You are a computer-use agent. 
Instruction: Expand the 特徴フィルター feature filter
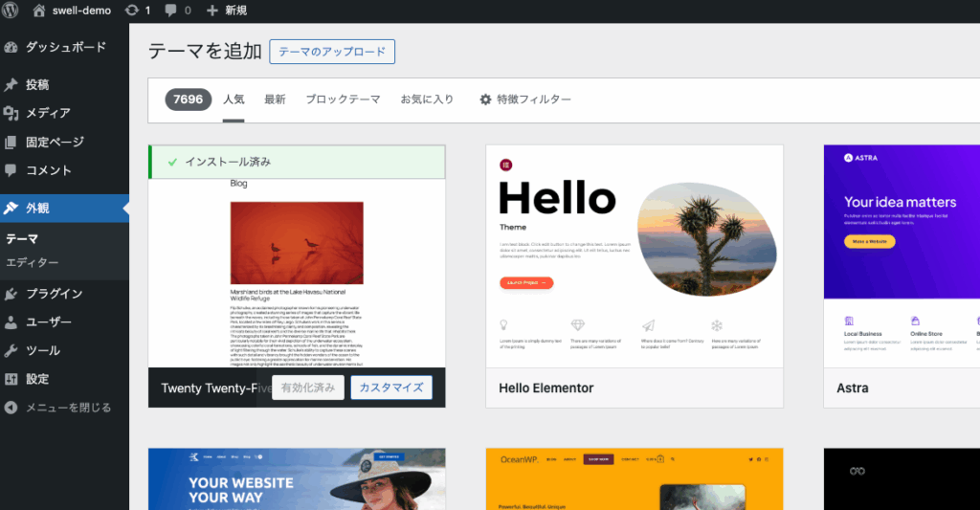pyautogui.click(x=525, y=100)
